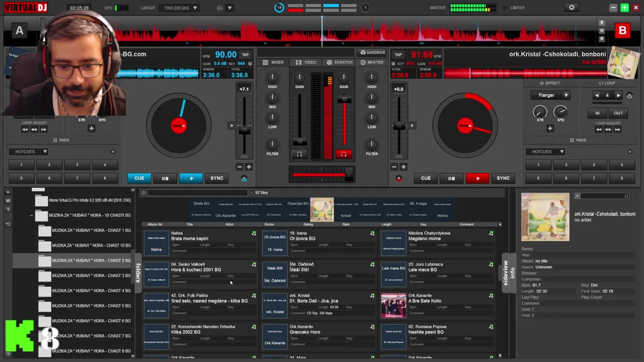Click the waveform display options icon
The height and width of the screenshot is (362, 644).
pyautogui.click(x=220, y=8)
